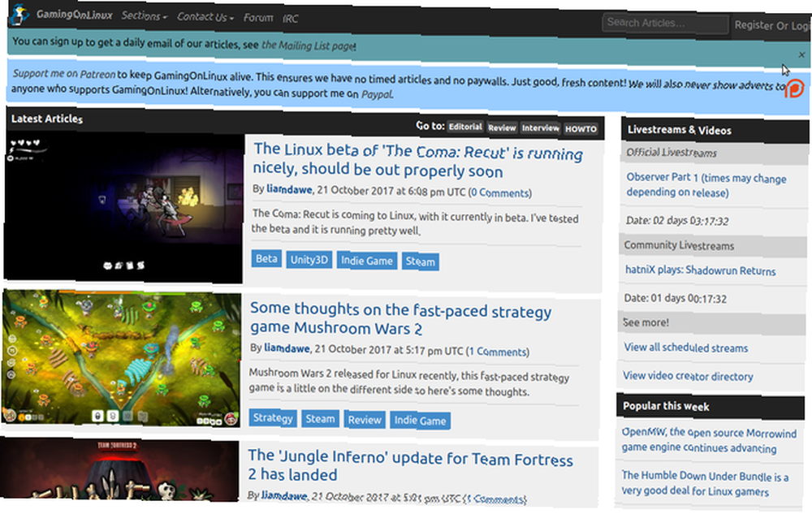Screen dimensions: 812x514
Task: Select the Beta tag
Action: click(x=266, y=258)
